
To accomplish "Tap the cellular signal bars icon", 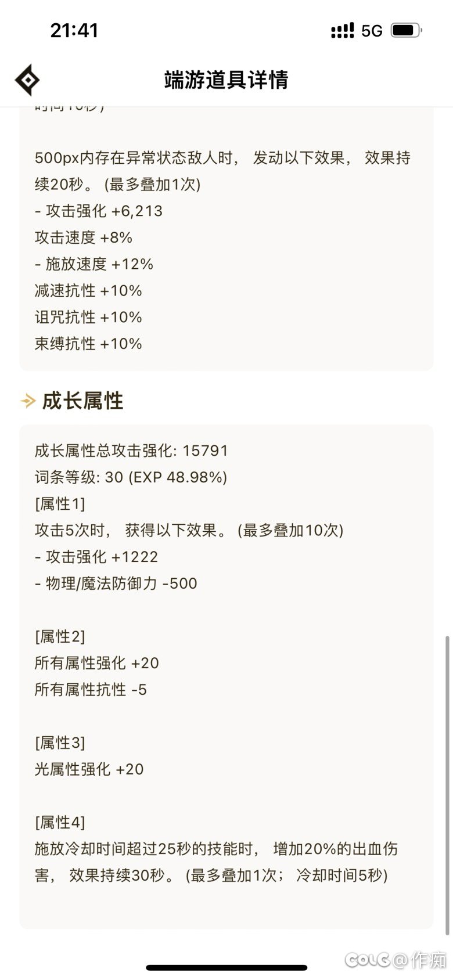I will (343, 30).
